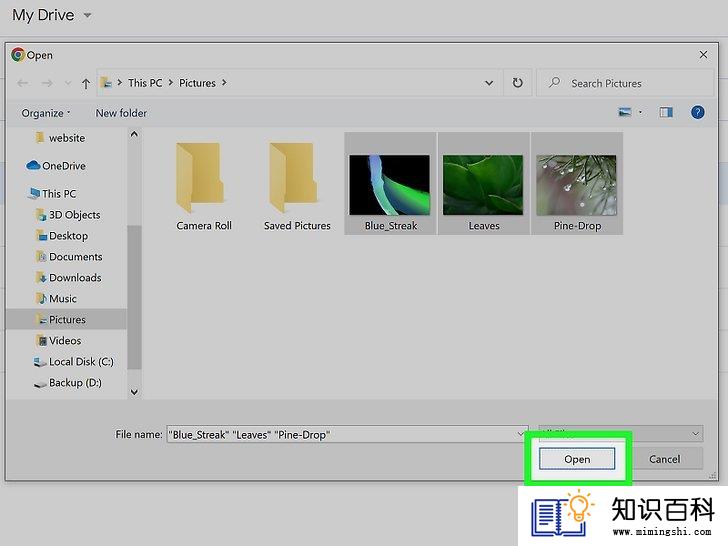Click the Chrome icon in dialog title
The width and height of the screenshot is (728, 546).
(18, 55)
